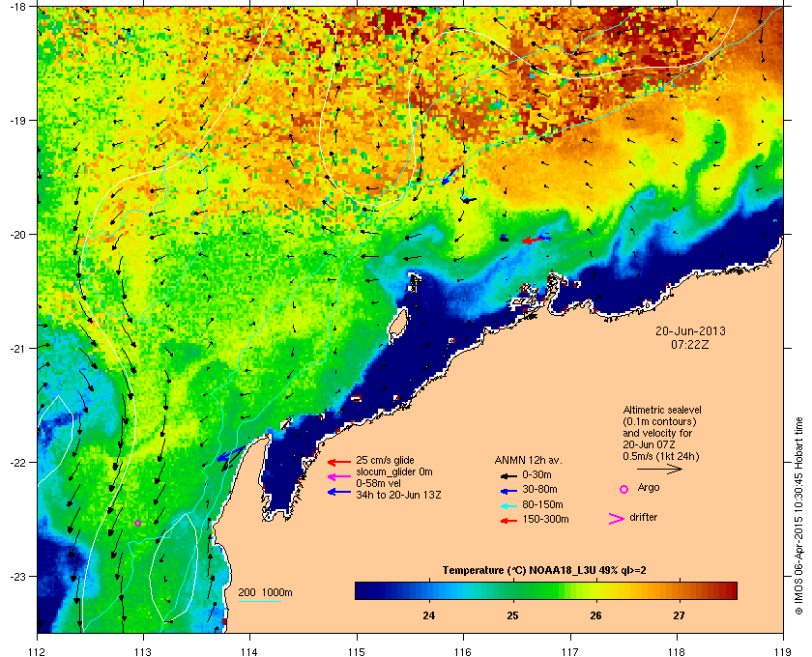Click the blue 0-58m vel legend arrow
812x657 pixels.
[339, 492]
